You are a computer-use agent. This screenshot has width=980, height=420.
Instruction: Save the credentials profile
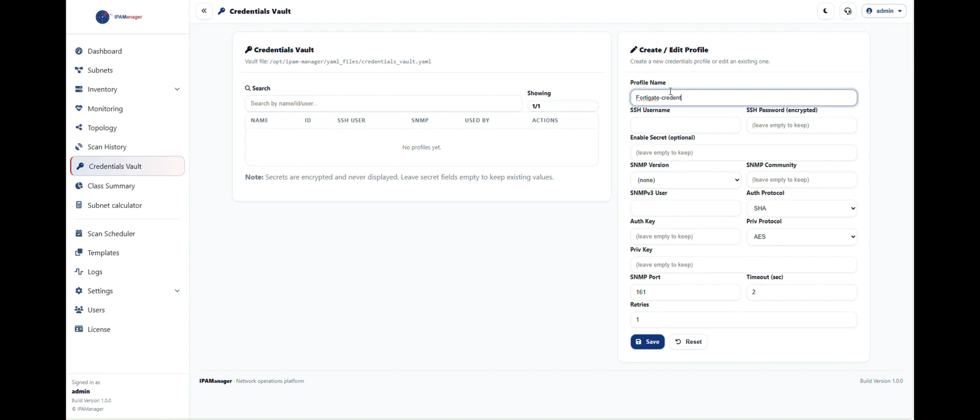[x=647, y=342]
